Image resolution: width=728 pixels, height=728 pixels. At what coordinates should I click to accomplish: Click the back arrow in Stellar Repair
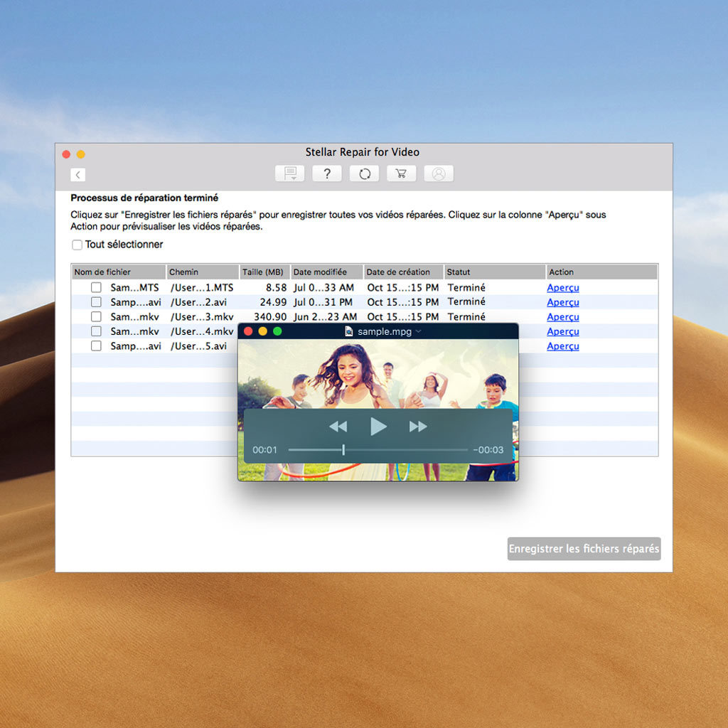click(78, 175)
